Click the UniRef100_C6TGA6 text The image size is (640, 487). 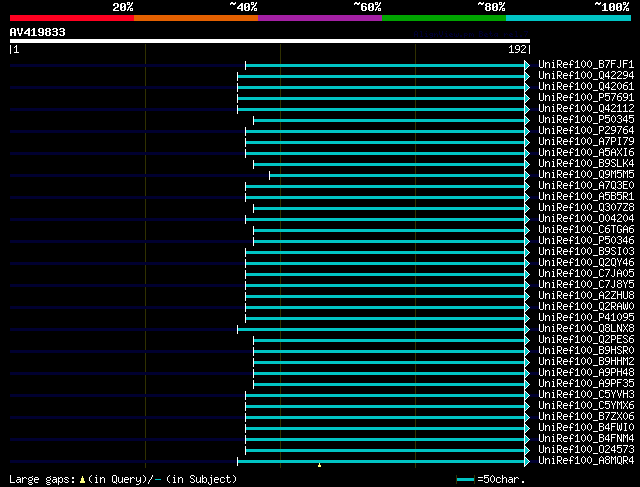point(586,230)
